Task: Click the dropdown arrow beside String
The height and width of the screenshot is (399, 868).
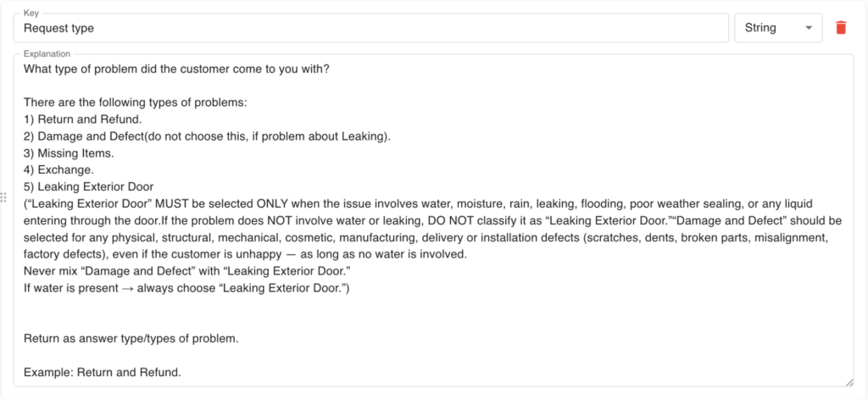Action: tap(809, 28)
